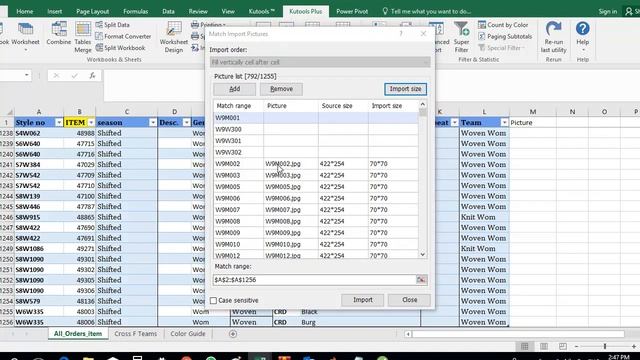Open the Import order combo box

tap(320, 62)
